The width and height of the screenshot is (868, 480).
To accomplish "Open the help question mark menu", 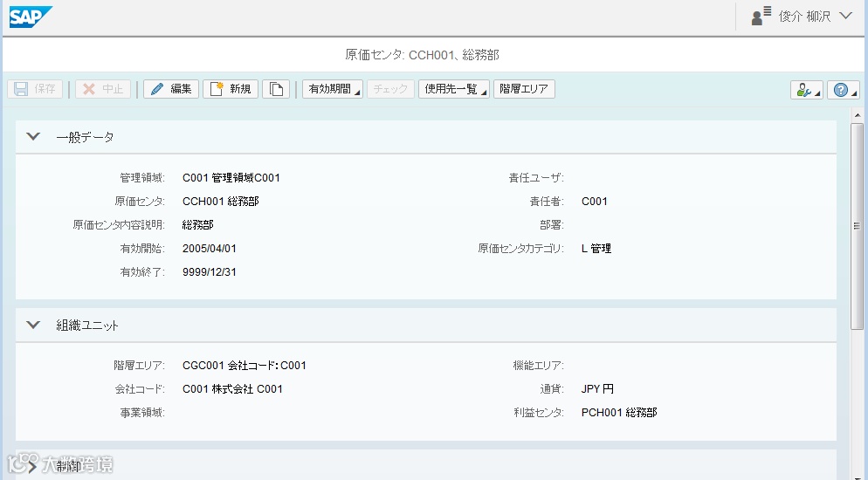I will point(844,90).
